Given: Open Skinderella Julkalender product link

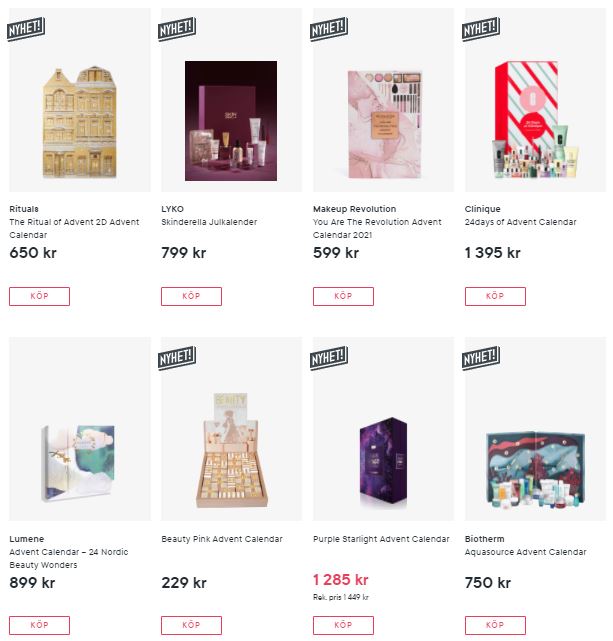Looking at the screenshot, I should 209,222.
